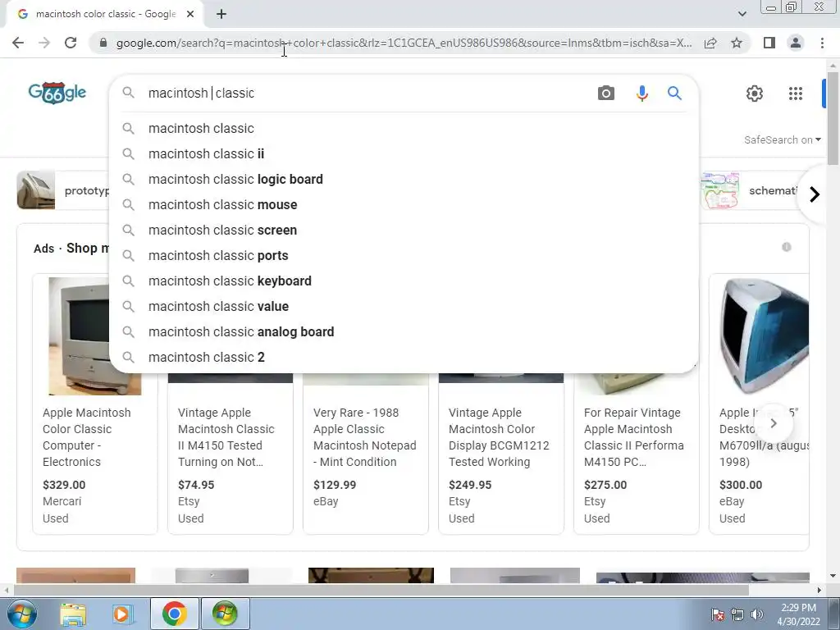Open Google settings gear icon
840x630 pixels.
click(x=755, y=94)
